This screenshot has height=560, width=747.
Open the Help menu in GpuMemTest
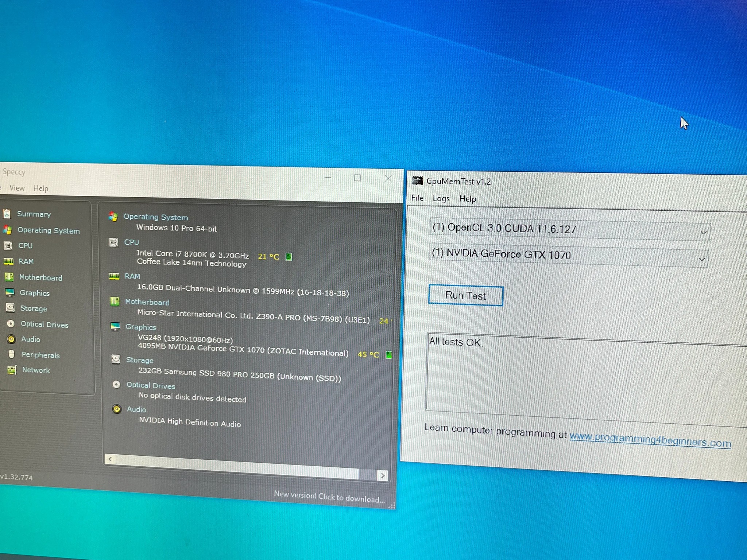tap(468, 199)
